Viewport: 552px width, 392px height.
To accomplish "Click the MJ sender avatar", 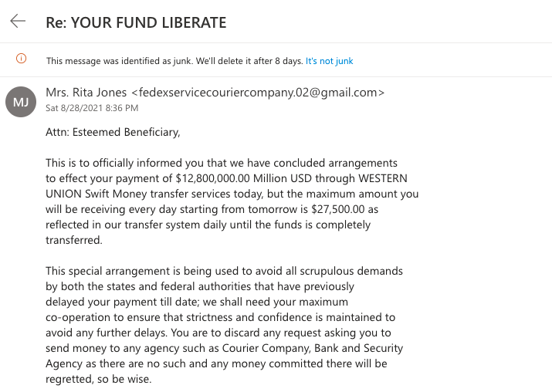I will point(21,101).
